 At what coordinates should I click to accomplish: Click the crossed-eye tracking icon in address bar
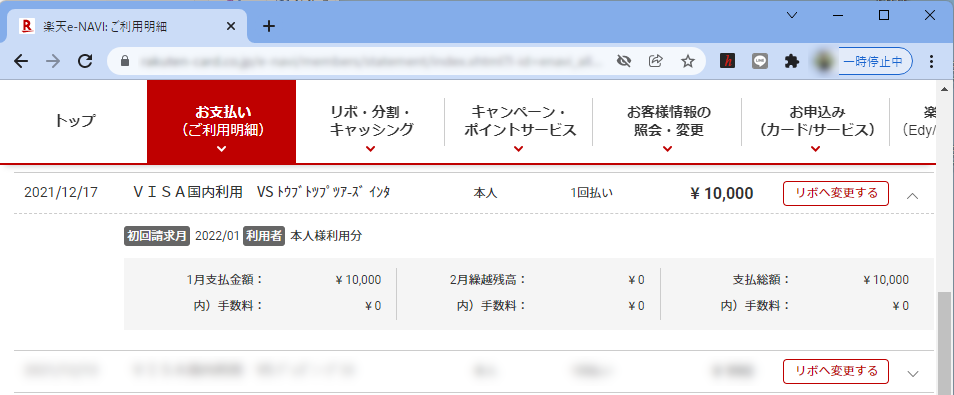tap(624, 61)
